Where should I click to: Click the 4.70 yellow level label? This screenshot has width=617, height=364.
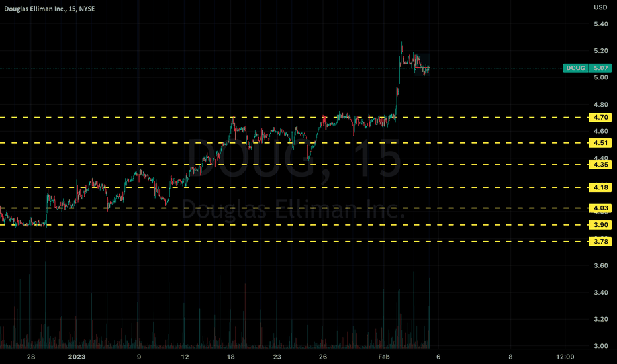click(x=600, y=117)
